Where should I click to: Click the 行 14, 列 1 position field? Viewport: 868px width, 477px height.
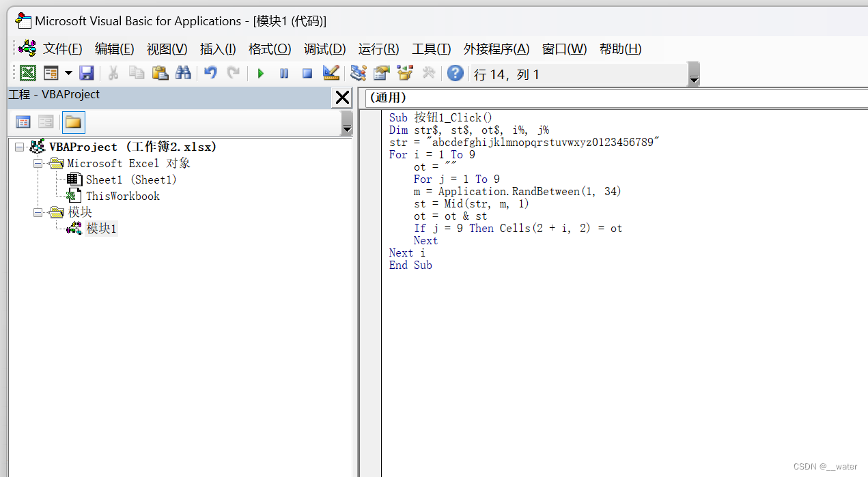pyautogui.click(x=578, y=74)
